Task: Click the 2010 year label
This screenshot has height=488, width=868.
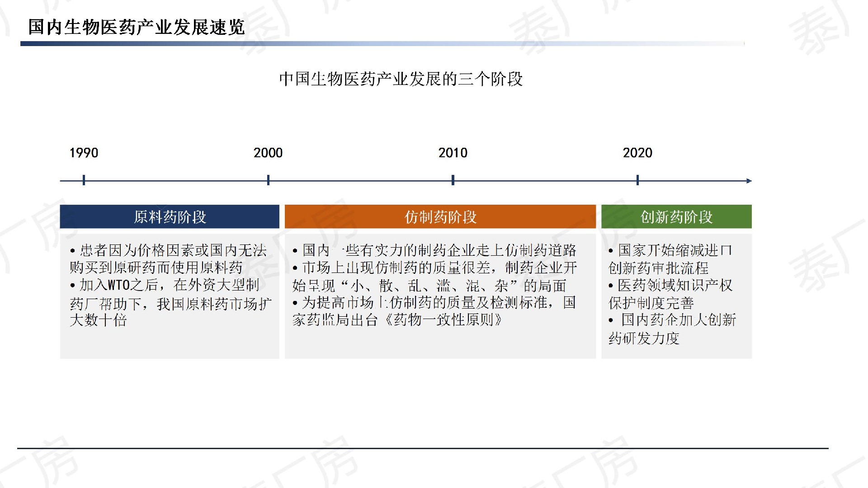Action: (x=453, y=153)
